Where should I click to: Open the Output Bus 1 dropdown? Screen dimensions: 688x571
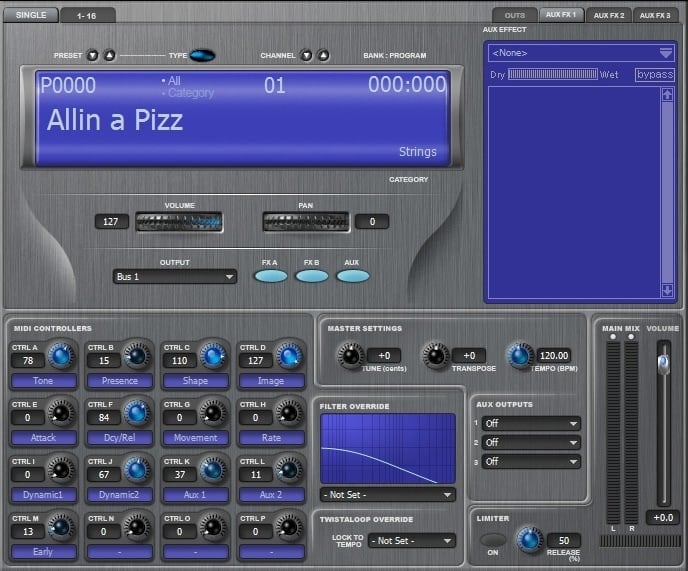[174, 277]
